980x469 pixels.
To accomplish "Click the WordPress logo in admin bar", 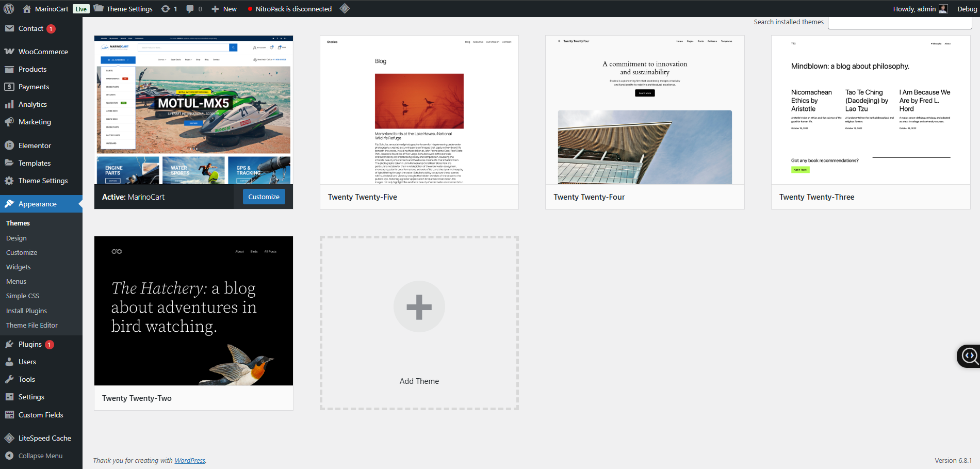I will click(9, 9).
